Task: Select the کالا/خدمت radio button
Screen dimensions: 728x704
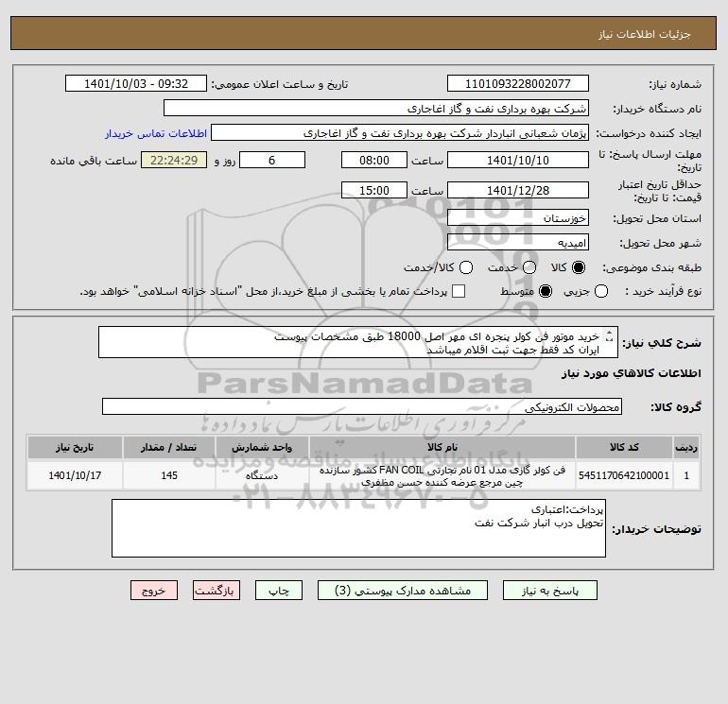Action: [x=466, y=267]
